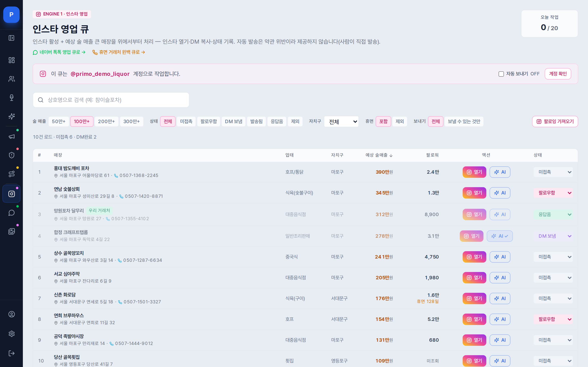The height and width of the screenshot is (367, 588).
Task: Click the 계정 확인 button
Action: point(558,74)
